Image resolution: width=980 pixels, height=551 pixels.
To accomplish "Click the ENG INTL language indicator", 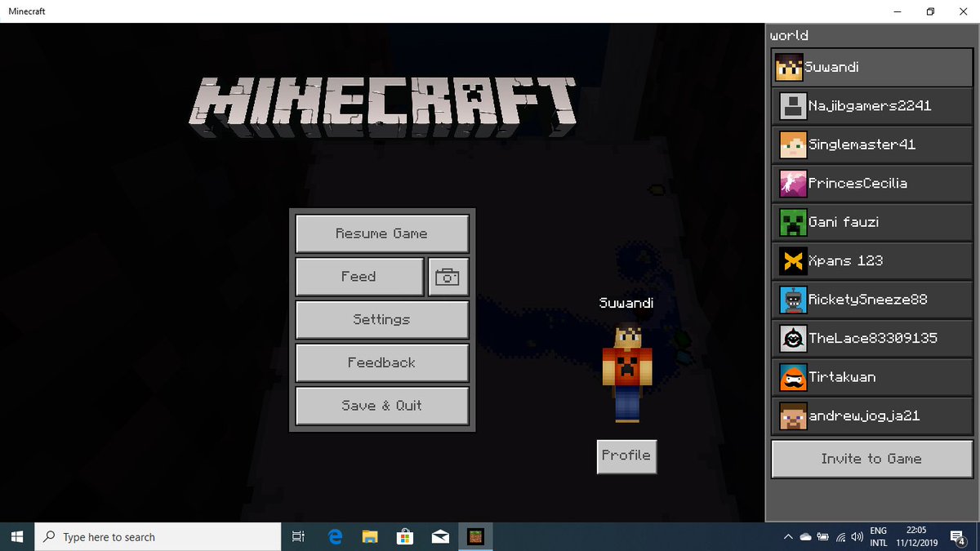I will pos(879,537).
